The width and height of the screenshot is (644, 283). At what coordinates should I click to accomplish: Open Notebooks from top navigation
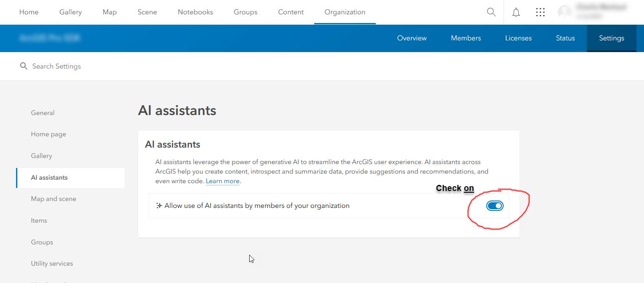click(x=195, y=12)
